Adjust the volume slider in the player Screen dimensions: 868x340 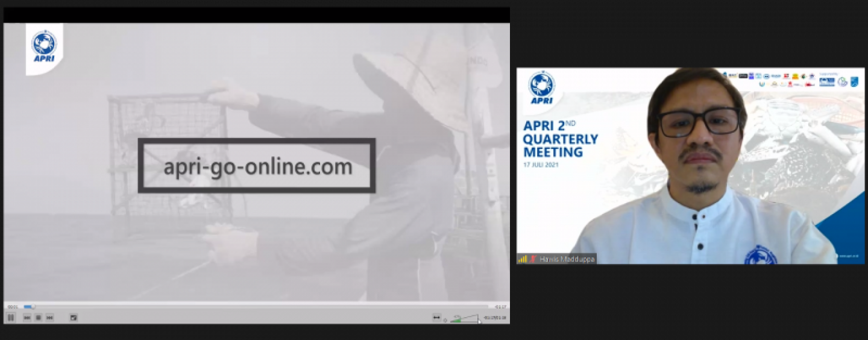[464, 318]
